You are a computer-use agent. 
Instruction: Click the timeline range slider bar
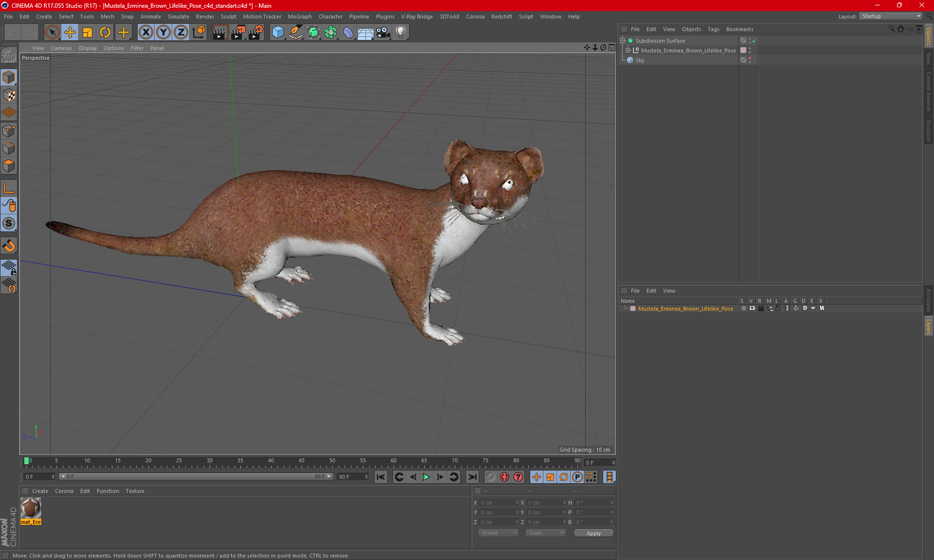click(x=196, y=477)
